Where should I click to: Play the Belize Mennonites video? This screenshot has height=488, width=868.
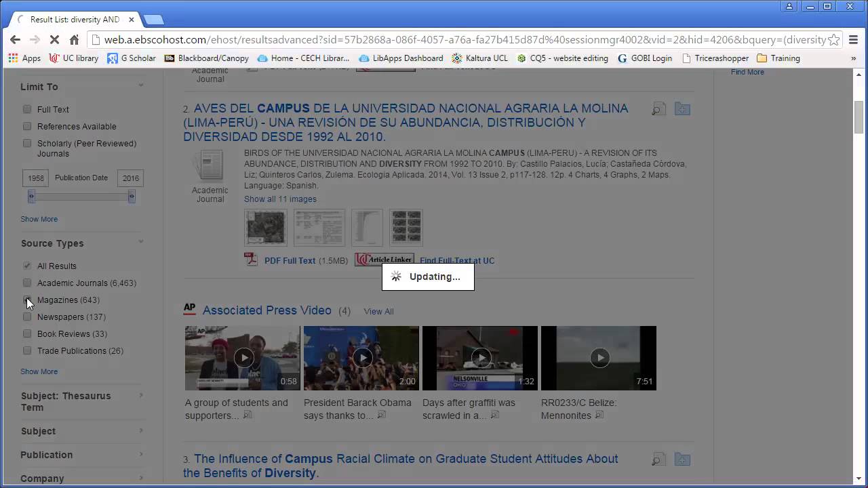click(599, 358)
